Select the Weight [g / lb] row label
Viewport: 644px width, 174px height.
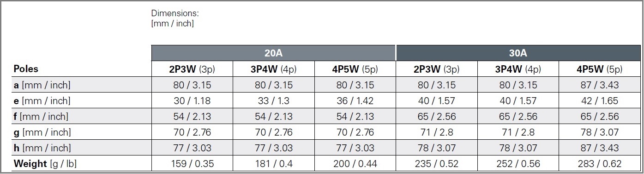point(43,163)
